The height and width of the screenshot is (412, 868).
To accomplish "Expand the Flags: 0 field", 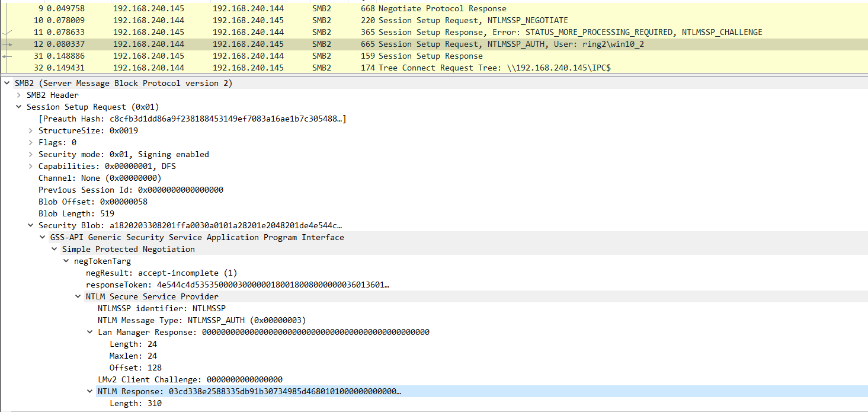I will coord(31,142).
